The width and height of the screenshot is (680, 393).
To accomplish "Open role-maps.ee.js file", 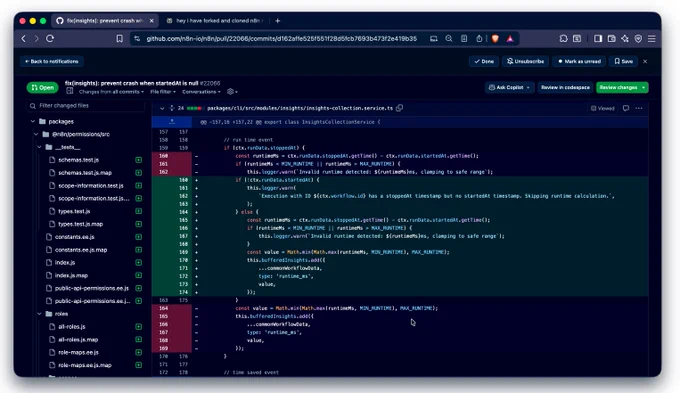I will click(78, 352).
